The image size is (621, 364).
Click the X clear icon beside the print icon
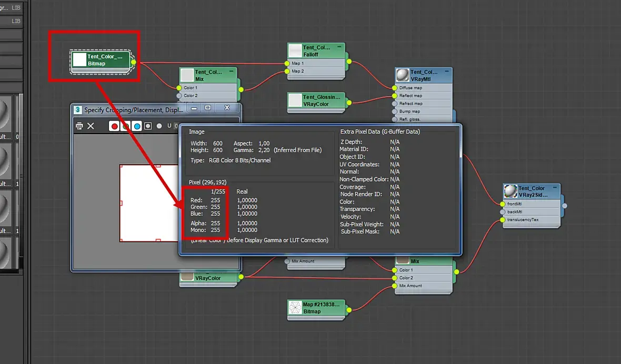[91, 126]
